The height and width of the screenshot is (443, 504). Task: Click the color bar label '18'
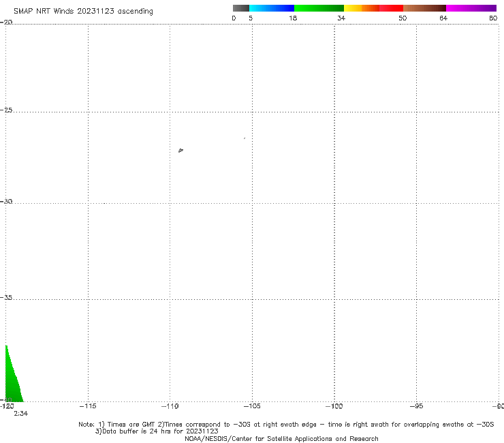pos(293,18)
